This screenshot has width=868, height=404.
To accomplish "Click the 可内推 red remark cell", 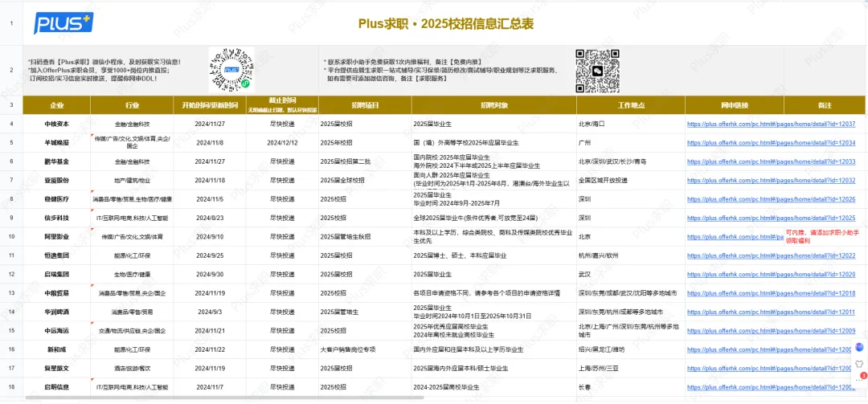I will click(x=825, y=237).
